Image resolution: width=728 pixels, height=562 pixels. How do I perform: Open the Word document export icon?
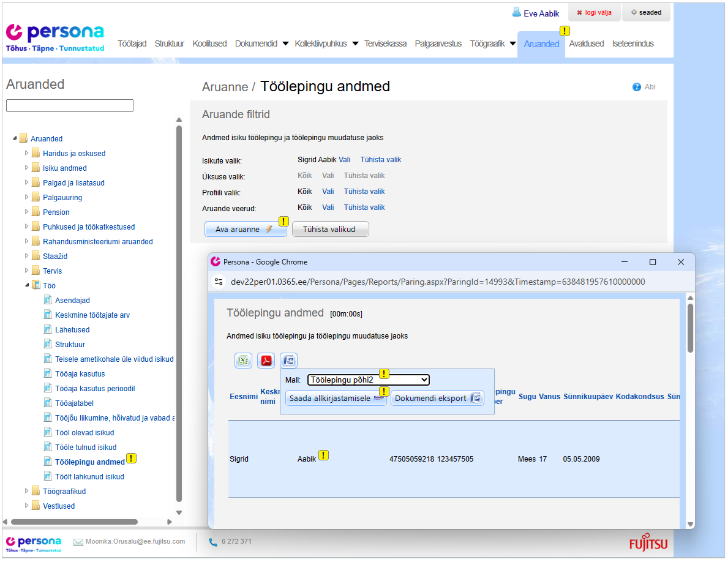(289, 361)
